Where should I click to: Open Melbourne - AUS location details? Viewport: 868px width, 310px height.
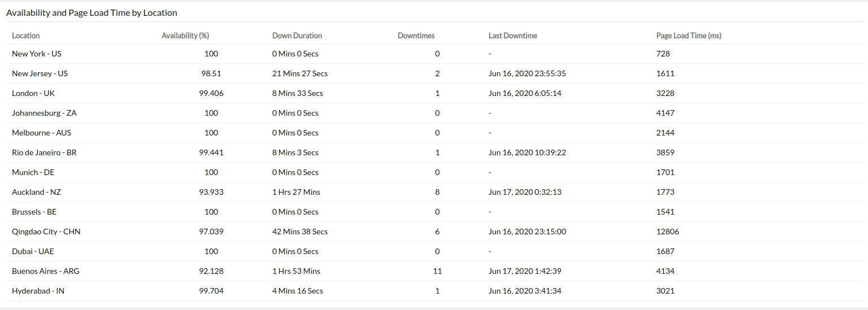(x=41, y=133)
